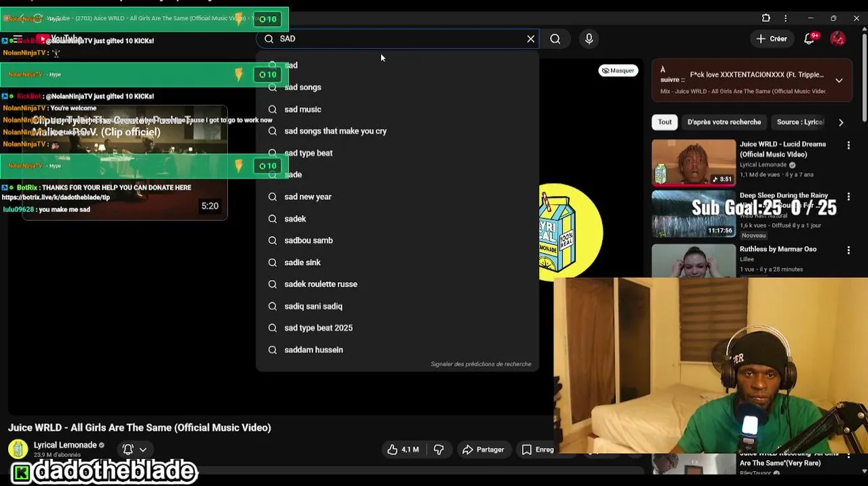Click the botrix.live tip link in chat
The image size is (868, 486).
pos(55,197)
